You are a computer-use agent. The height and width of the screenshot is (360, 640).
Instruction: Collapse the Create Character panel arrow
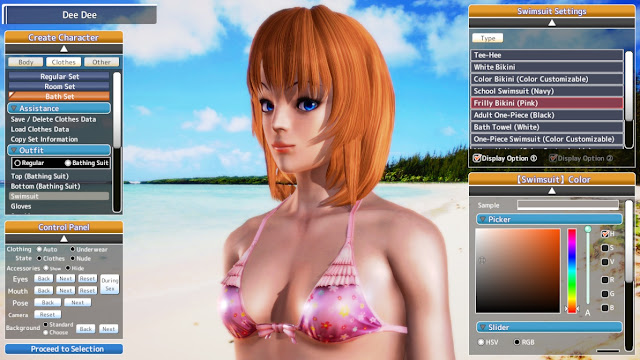pos(64,49)
